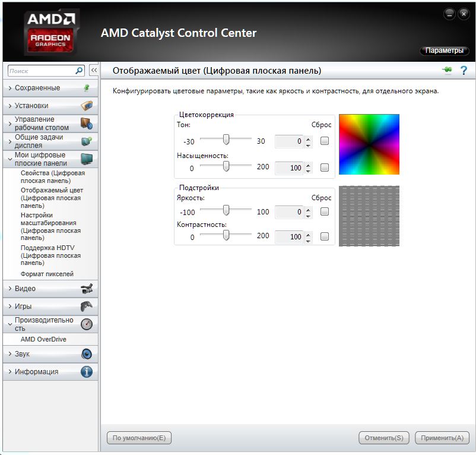Expand Управление рабочим столом section
Screen dimensions: 476x455
click(10, 124)
